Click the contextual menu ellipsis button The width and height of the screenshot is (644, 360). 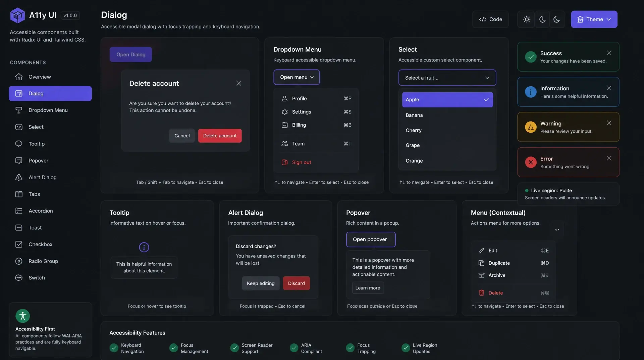pos(557,230)
